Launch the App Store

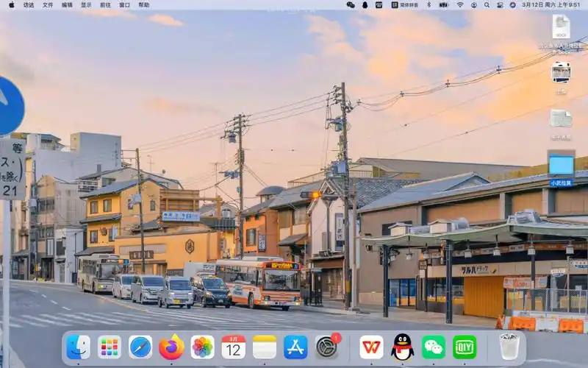[x=295, y=347]
